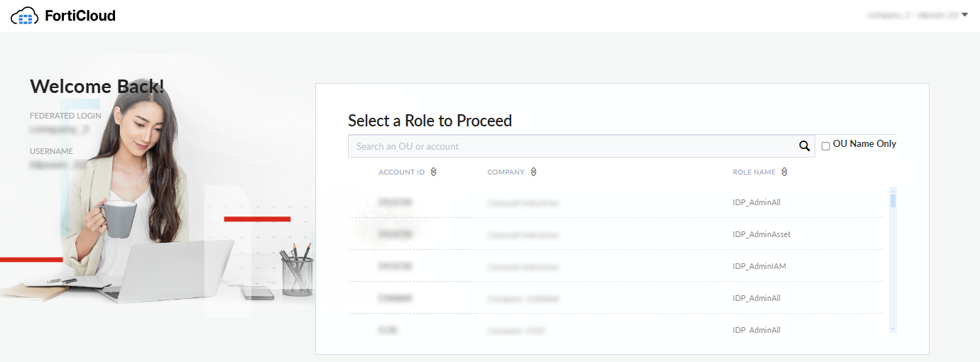Enable the OU Name Only checkbox

coord(826,146)
